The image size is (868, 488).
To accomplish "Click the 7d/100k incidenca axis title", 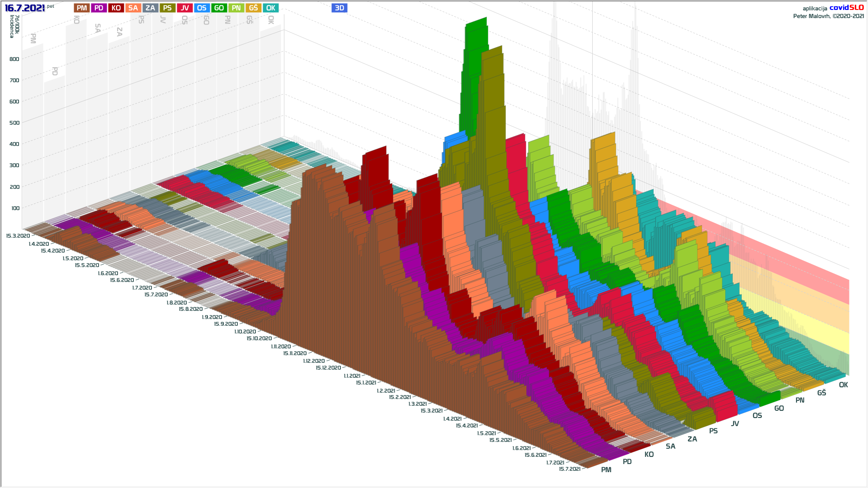I will [14, 26].
